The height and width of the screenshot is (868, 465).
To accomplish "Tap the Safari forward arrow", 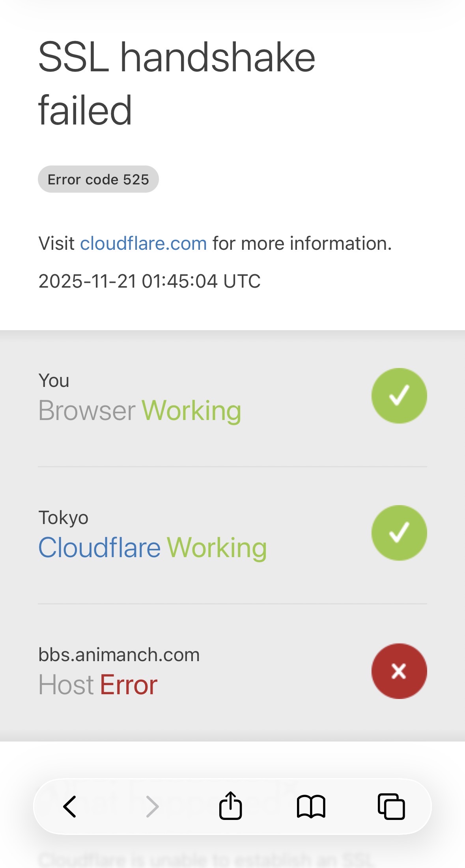I will [x=152, y=806].
